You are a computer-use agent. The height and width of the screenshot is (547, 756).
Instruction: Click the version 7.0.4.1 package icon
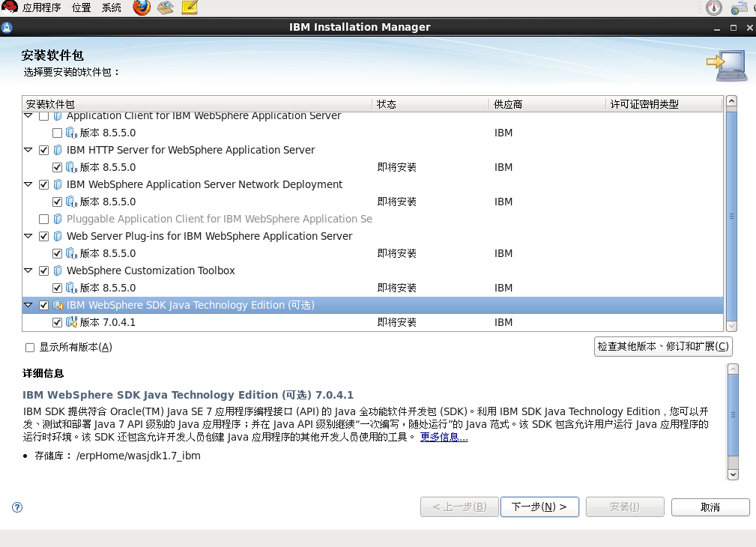[71, 321]
